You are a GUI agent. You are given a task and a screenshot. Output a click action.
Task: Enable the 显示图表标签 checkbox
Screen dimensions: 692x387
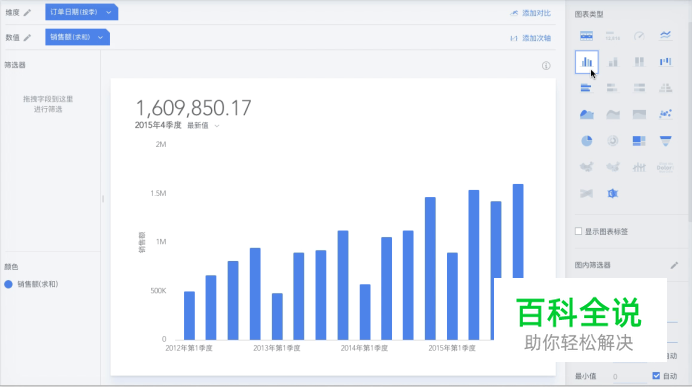click(578, 231)
